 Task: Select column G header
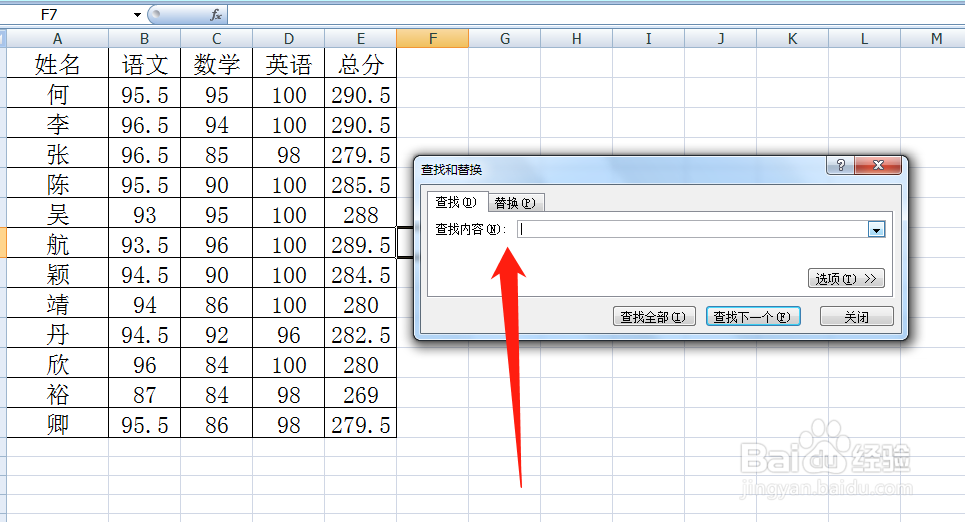point(505,39)
